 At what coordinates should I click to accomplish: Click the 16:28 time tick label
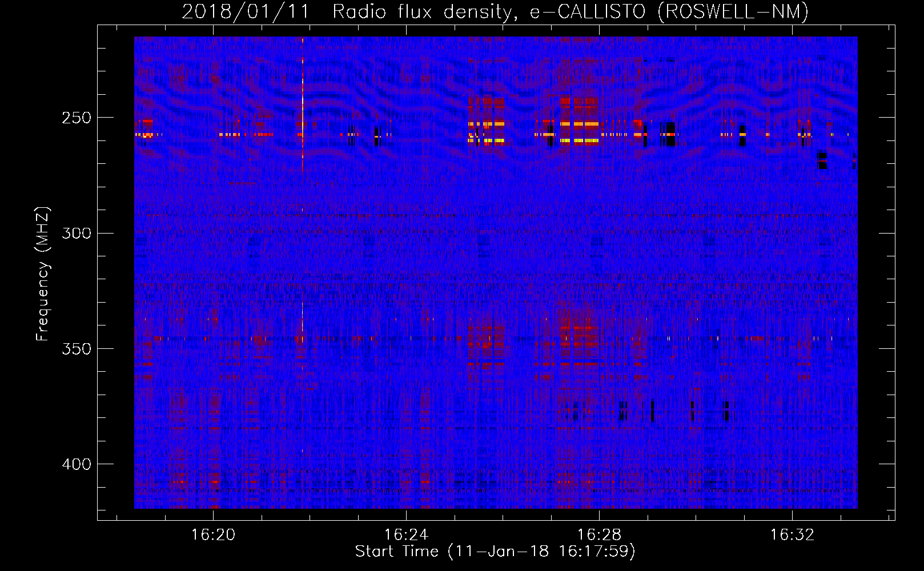(599, 535)
